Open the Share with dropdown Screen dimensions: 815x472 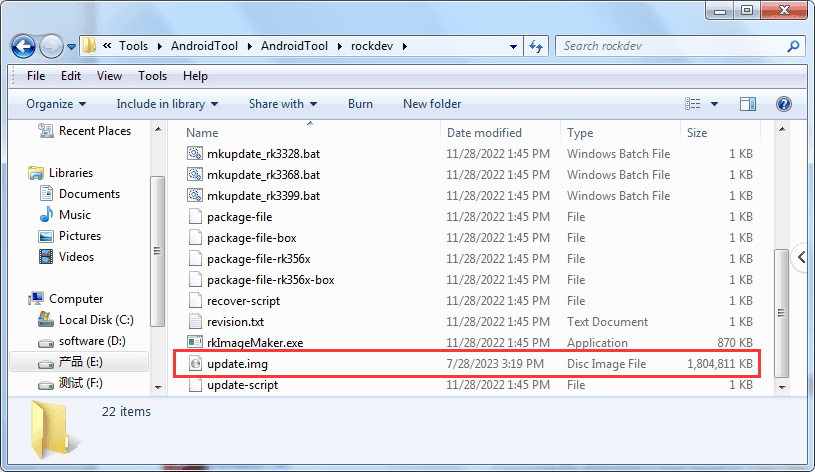pos(283,104)
